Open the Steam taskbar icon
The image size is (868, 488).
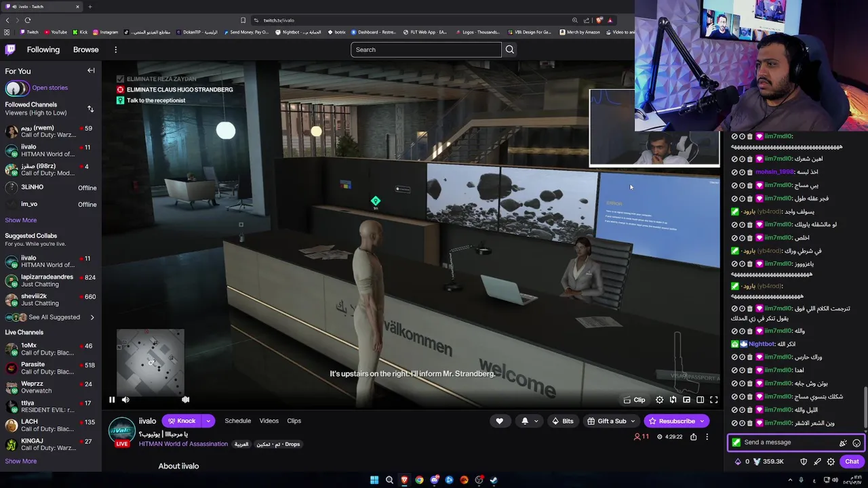pyautogui.click(x=494, y=480)
